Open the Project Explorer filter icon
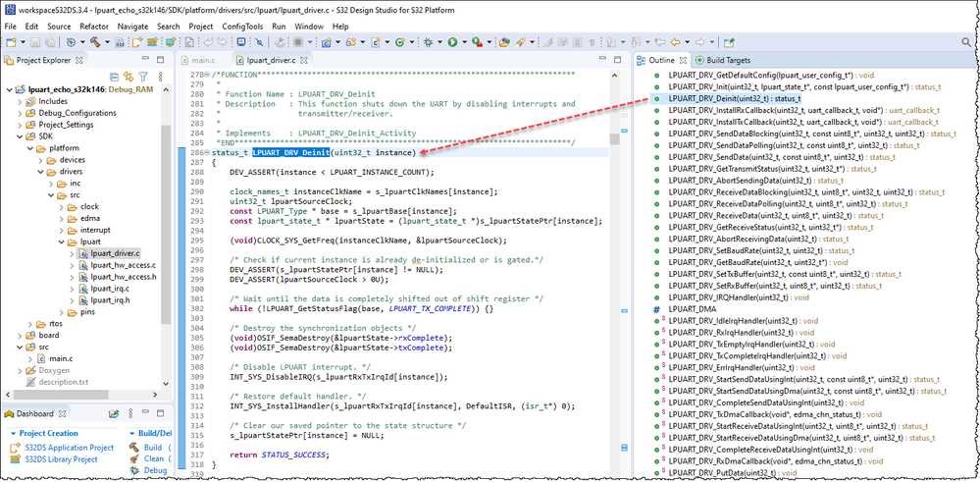 coord(143,77)
